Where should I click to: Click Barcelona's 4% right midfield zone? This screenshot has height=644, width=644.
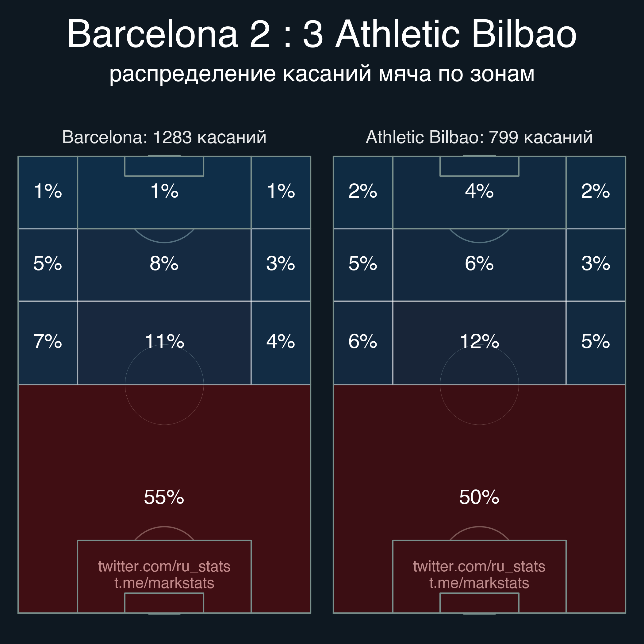tap(280, 341)
